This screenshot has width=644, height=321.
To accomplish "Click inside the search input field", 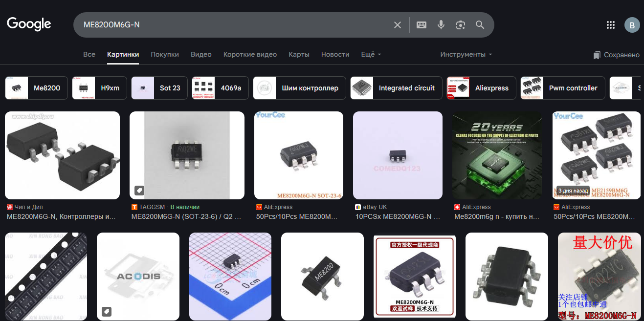I will tap(235, 25).
